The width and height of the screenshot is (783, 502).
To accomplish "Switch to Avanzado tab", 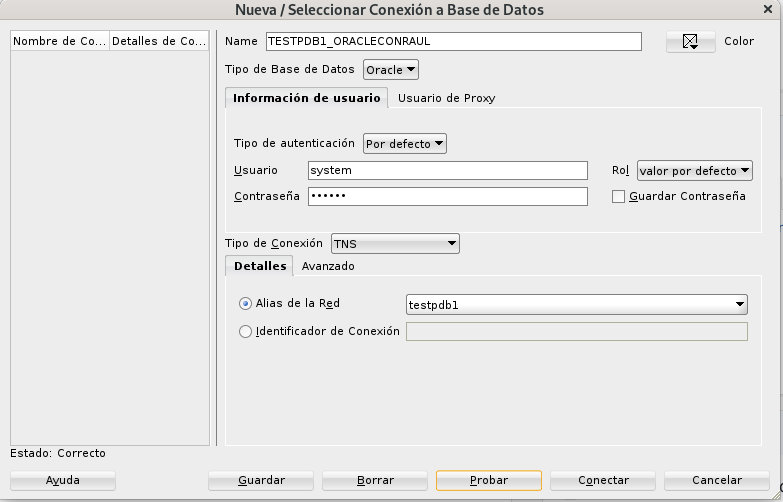I will click(328, 266).
